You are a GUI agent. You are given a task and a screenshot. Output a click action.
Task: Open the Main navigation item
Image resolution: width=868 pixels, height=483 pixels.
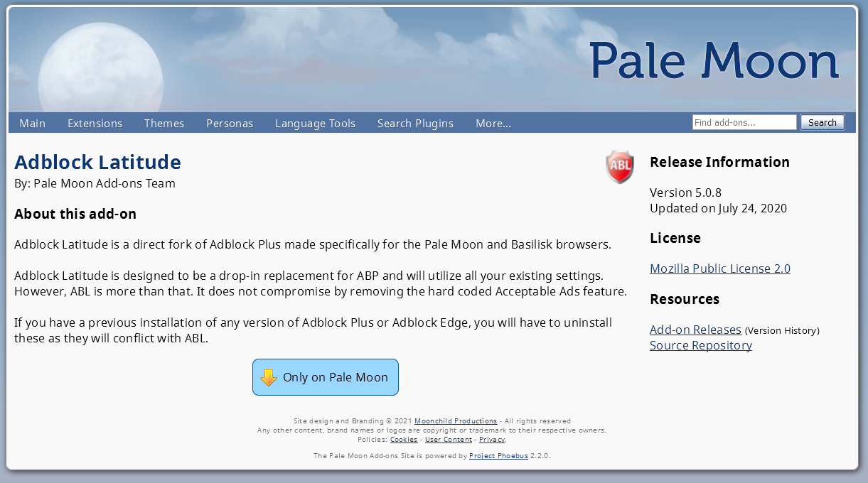[33, 123]
